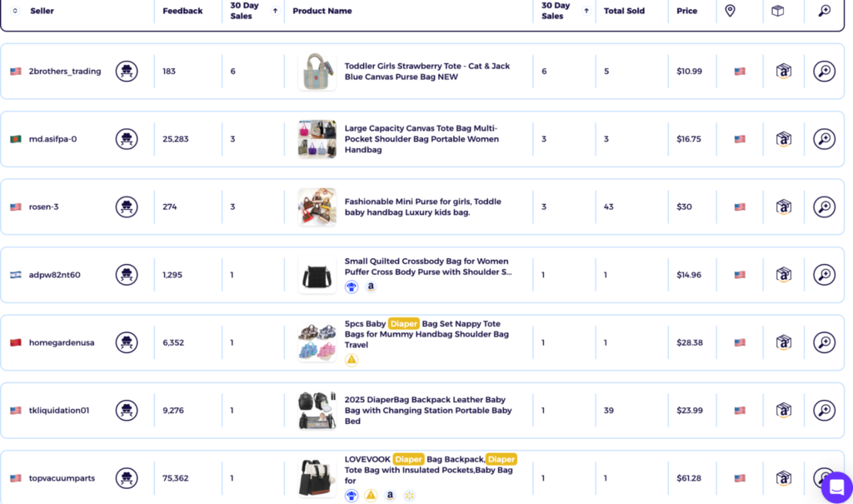Research 5pcs Baby Diaper Bag with magnifier
The image size is (853, 504).
pos(824,342)
